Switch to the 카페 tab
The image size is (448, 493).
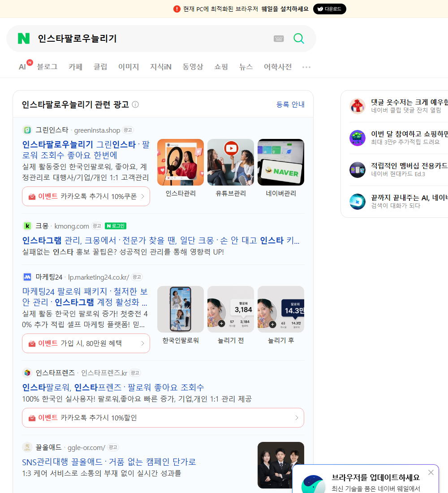pos(75,67)
